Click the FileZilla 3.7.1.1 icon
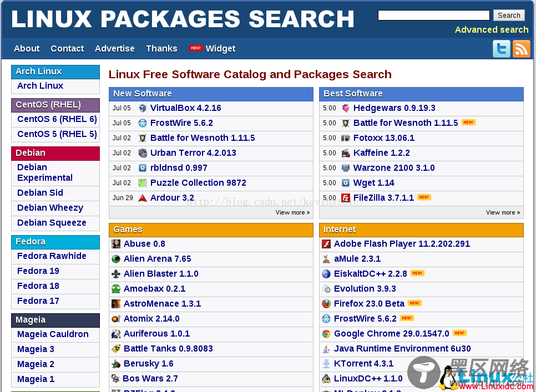 346,198
